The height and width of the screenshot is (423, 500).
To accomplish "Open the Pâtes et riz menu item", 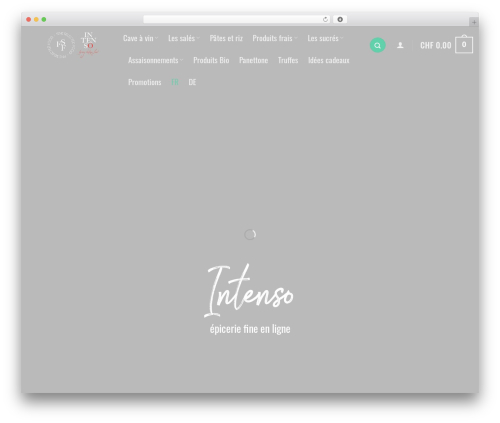I will coord(226,38).
